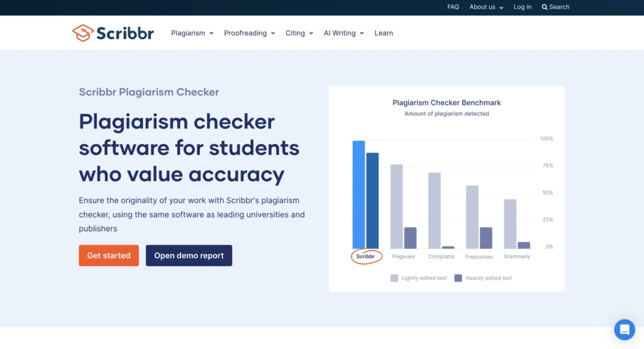This screenshot has height=349, width=644.
Task: Go to the Learn section
Action: click(384, 33)
